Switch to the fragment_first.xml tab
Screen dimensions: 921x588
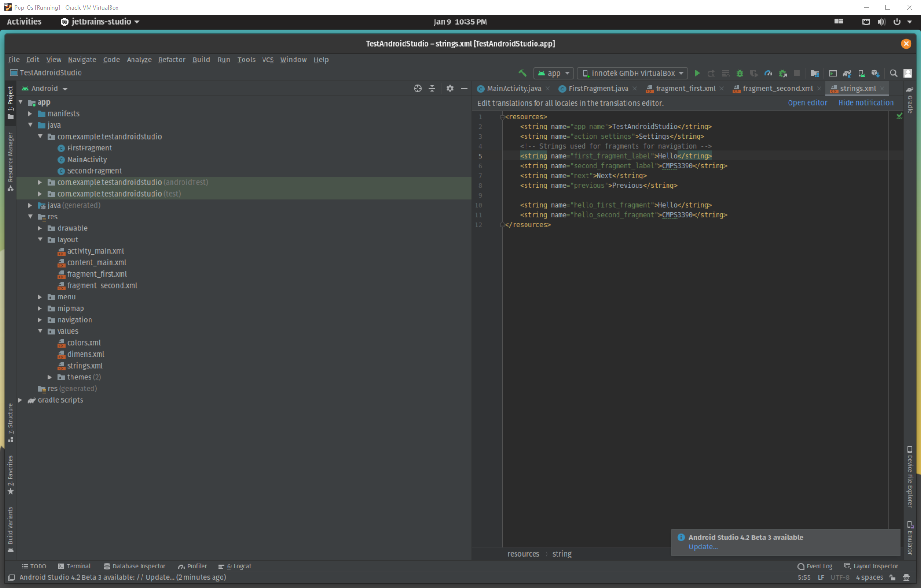click(x=685, y=89)
